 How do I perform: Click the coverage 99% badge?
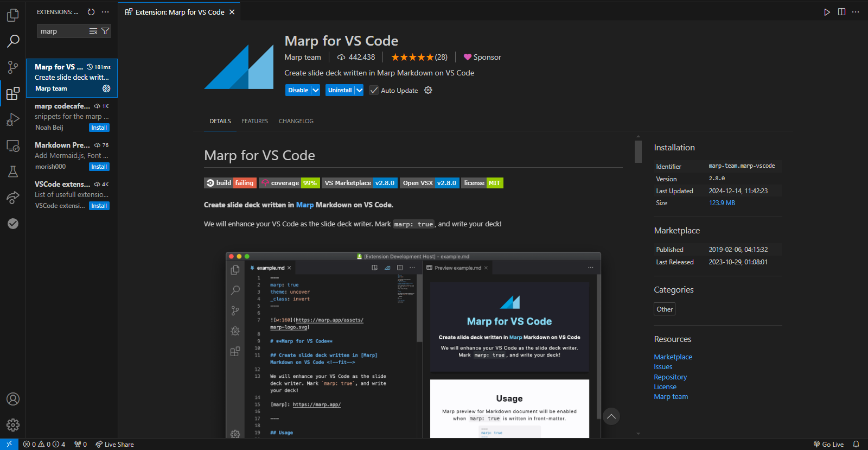click(x=289, y=183)
